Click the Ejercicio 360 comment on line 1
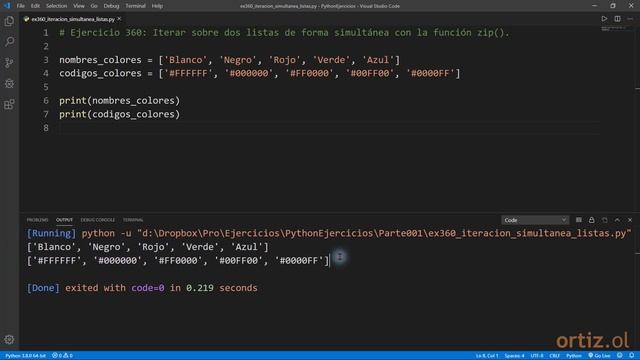Screen dimensions: 640x360 pyautogui.click(x=284, y=33)
